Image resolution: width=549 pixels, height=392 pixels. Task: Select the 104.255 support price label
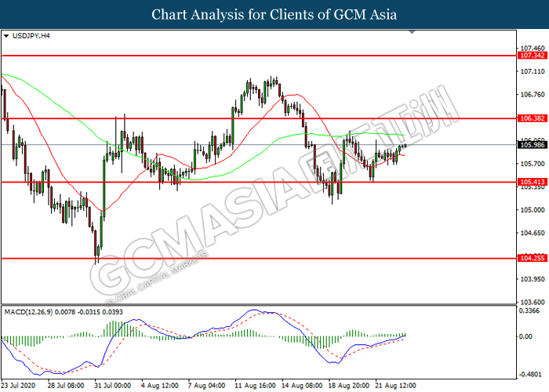tap(533, 258)
